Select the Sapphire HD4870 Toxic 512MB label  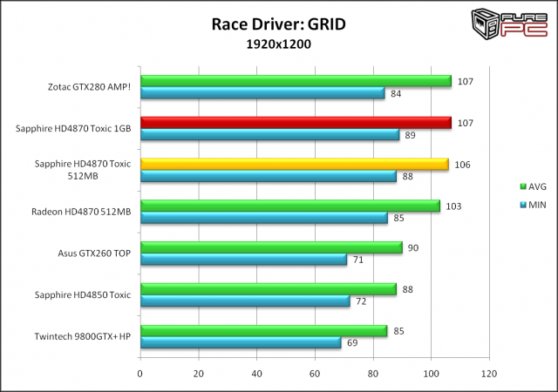[x=83, y=170]
